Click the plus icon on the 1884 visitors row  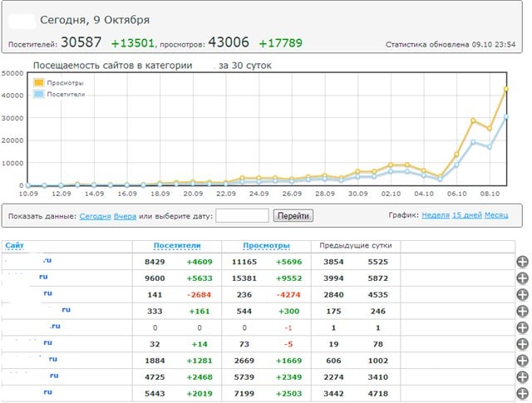click(x=523, y=360)
